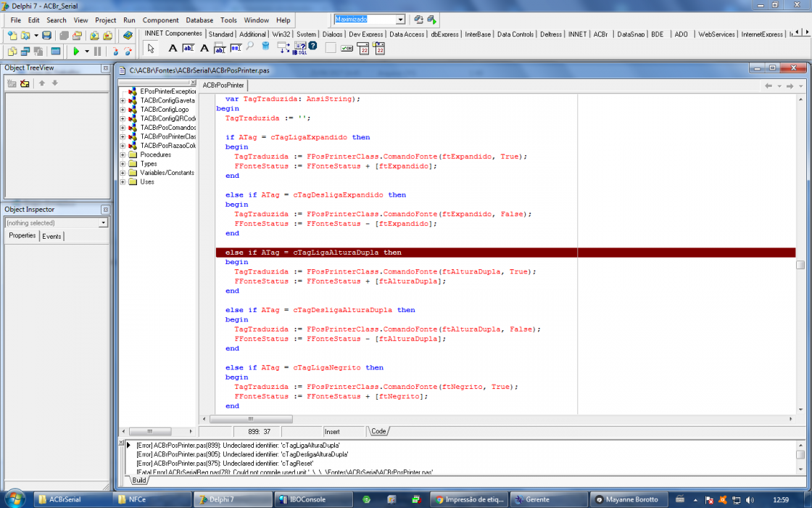Click the Step Over debug icon
Screen dimensions: 812x508
[128, 52]
